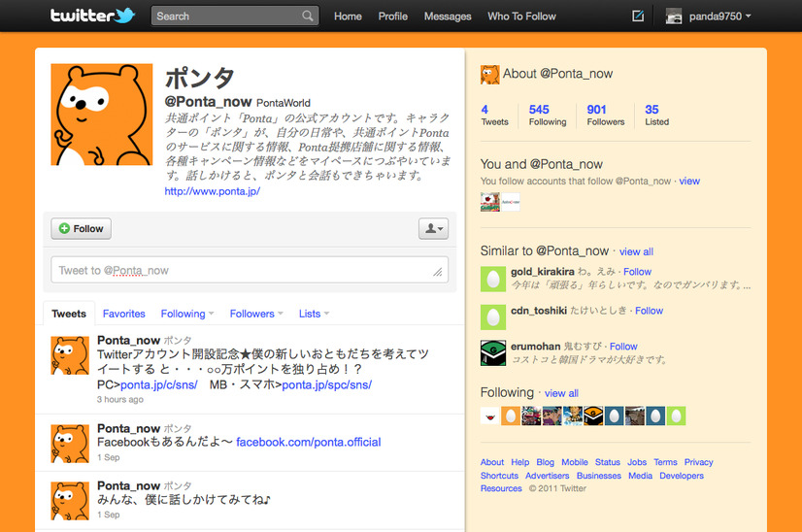Click Status footer link
This screenshot has width=802, height=532.
pyautogui.click(x=608, y=462)
